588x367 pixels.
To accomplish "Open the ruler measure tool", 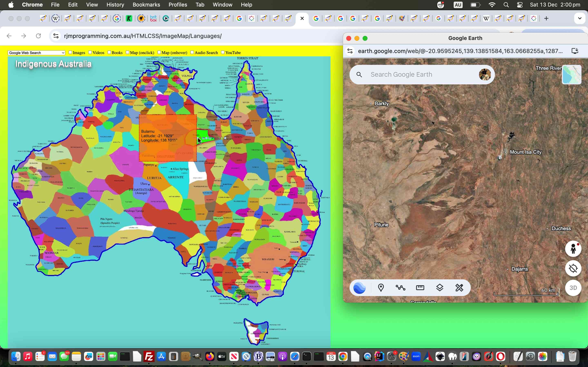I will [x=420, y=288].
